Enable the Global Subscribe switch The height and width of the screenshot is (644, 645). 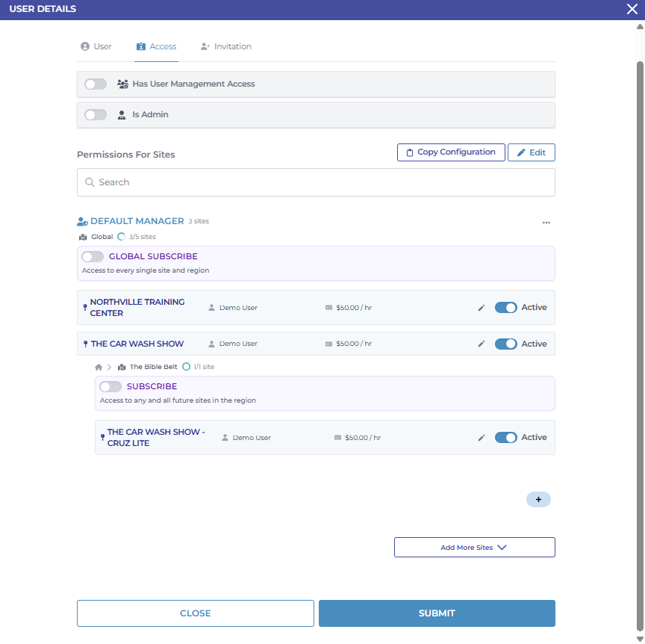pyautogui.click(x=93, y=257)
